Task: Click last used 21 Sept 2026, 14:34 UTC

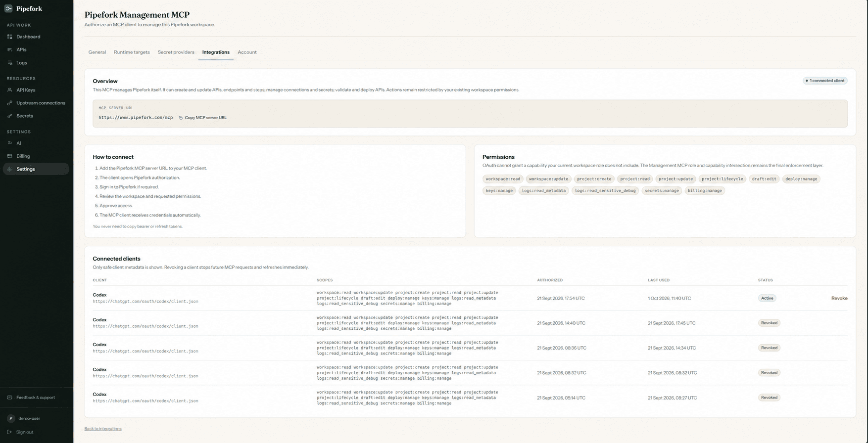Action: coord(672,348)
